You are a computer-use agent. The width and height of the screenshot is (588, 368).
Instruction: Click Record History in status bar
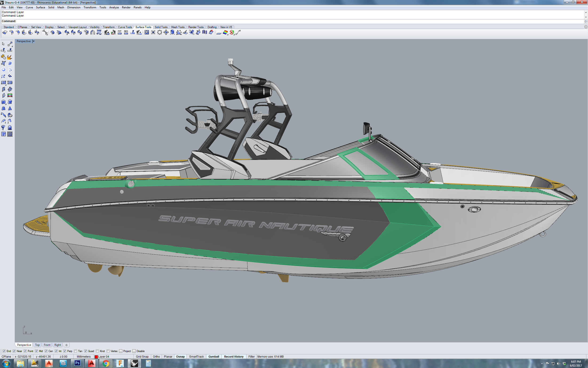[x=233, y=356]
